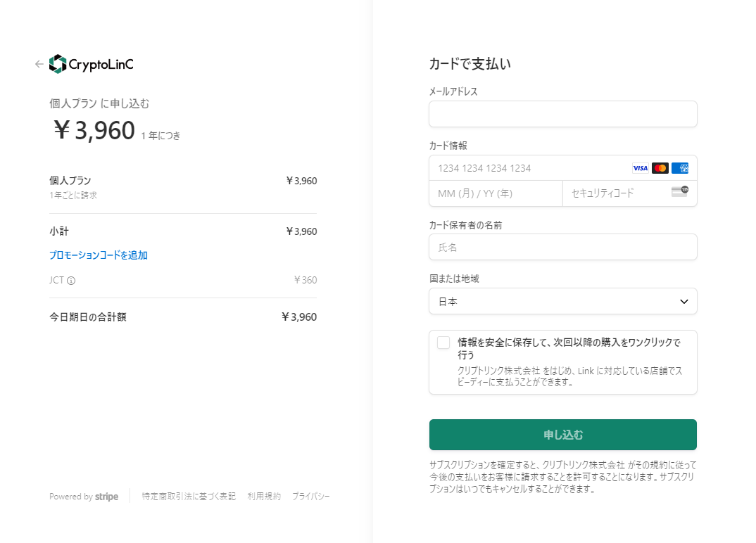Viewport: 756px width, 543px height.
Task: Click the Powered by stripe link
Action: point(84,497)
